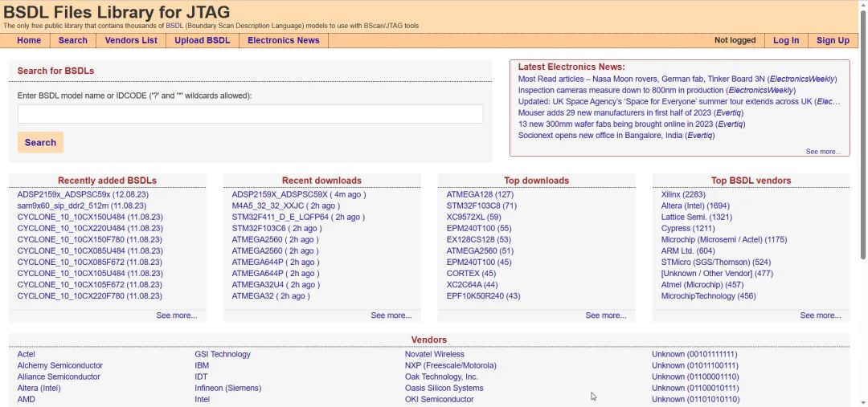The height and width of the screenshot is (407, 868).
Task: Open ADSP2159x_ADSPSC59x recently added BSDL
Action: click(x=83, y=194)
